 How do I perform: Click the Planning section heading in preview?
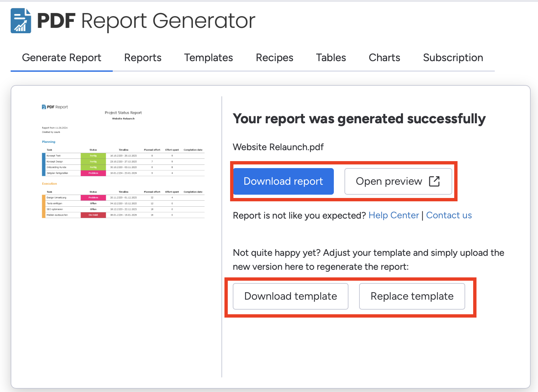coord(49,142)
